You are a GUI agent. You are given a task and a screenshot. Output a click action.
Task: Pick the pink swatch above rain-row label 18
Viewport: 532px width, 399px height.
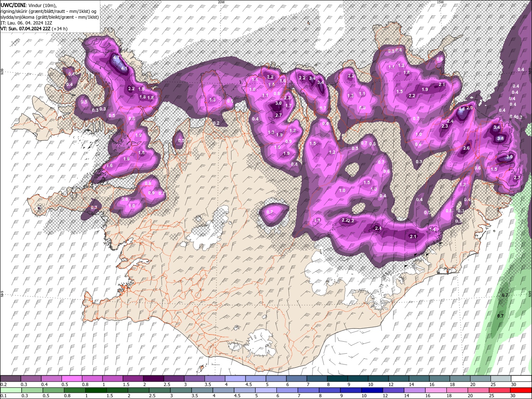pyautogui.click(x=457, y=390)
